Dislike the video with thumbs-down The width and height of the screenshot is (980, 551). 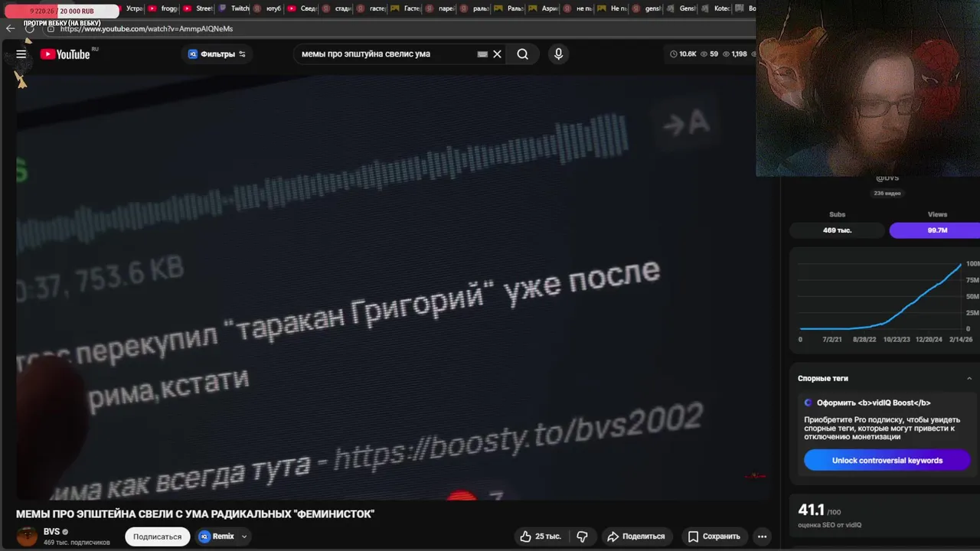click(582, 536)
